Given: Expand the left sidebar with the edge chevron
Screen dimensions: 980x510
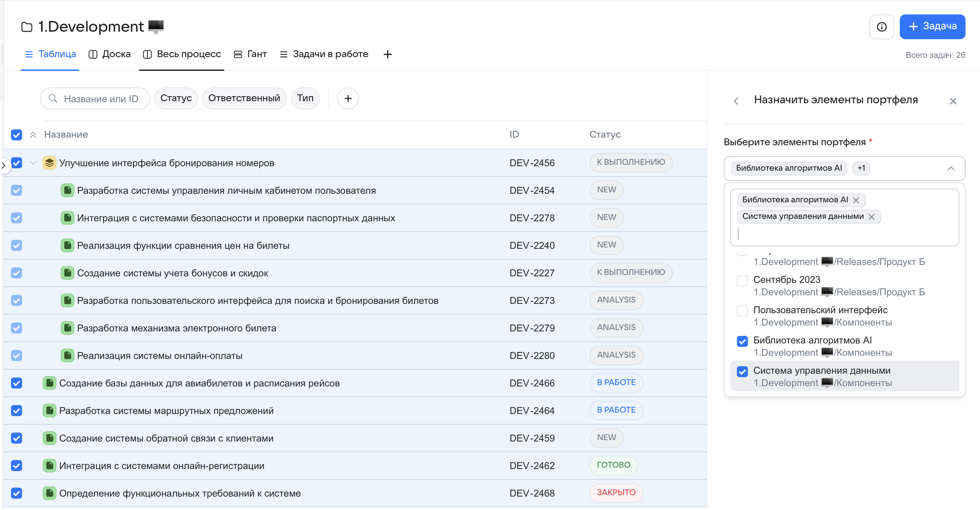Looking at the screenshot, I should click(4, 165).
